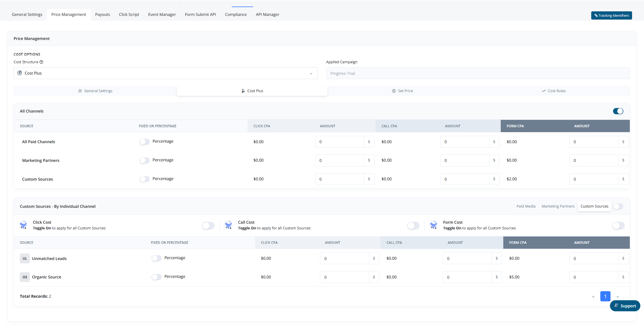
Task: Click the Form Cost funnel icon
Action: [x=433, y=225]
